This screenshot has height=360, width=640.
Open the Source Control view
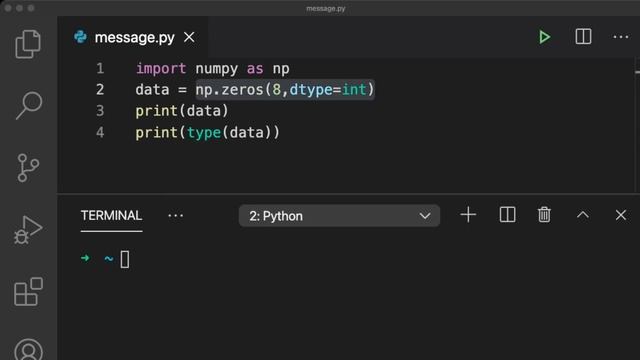click(x=28, y=168)
